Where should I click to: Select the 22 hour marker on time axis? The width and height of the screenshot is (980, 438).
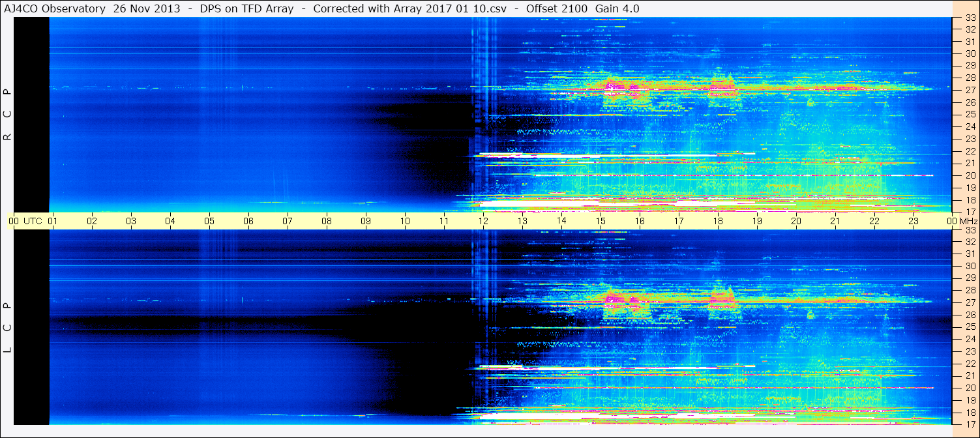click(874, 221)
